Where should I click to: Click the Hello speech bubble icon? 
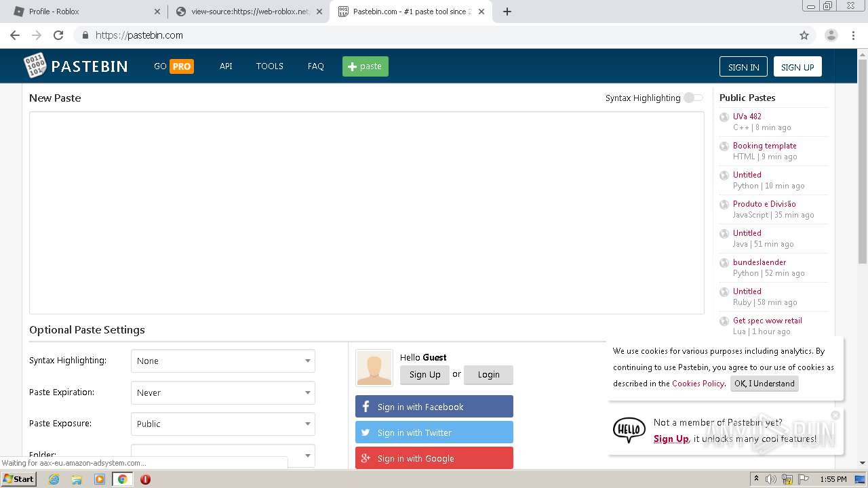(x=629, y=430)
